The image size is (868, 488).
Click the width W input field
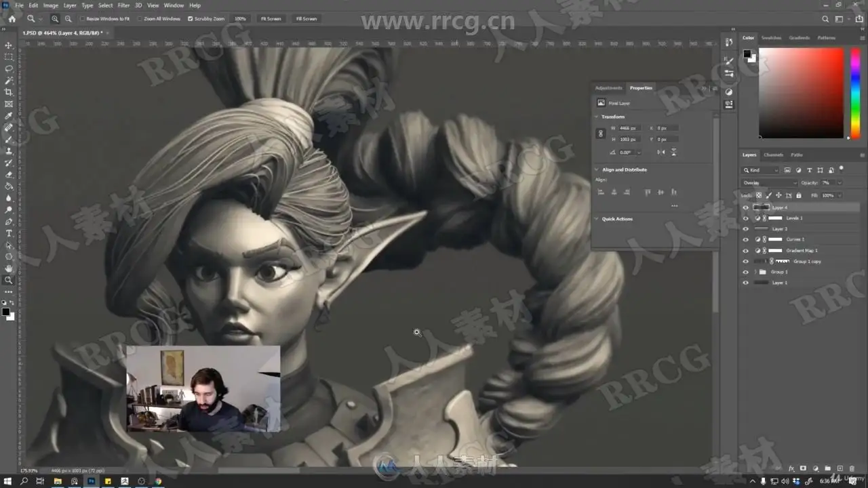[629, 128]
